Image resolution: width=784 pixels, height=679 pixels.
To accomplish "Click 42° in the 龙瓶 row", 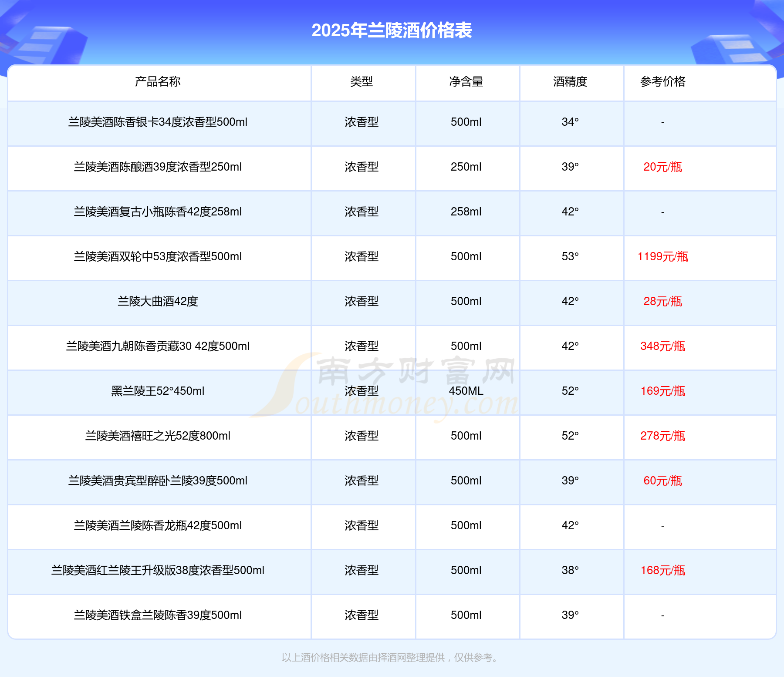I will point(570,525).
